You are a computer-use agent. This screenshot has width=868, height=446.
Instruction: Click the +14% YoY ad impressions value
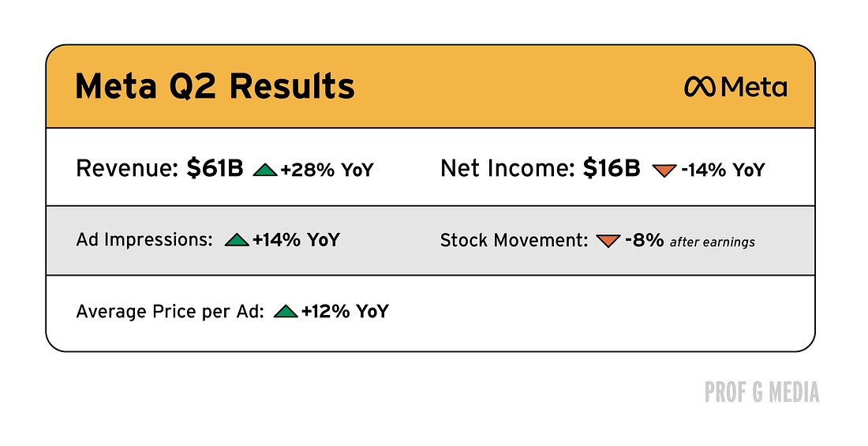[x=296, y=240]
